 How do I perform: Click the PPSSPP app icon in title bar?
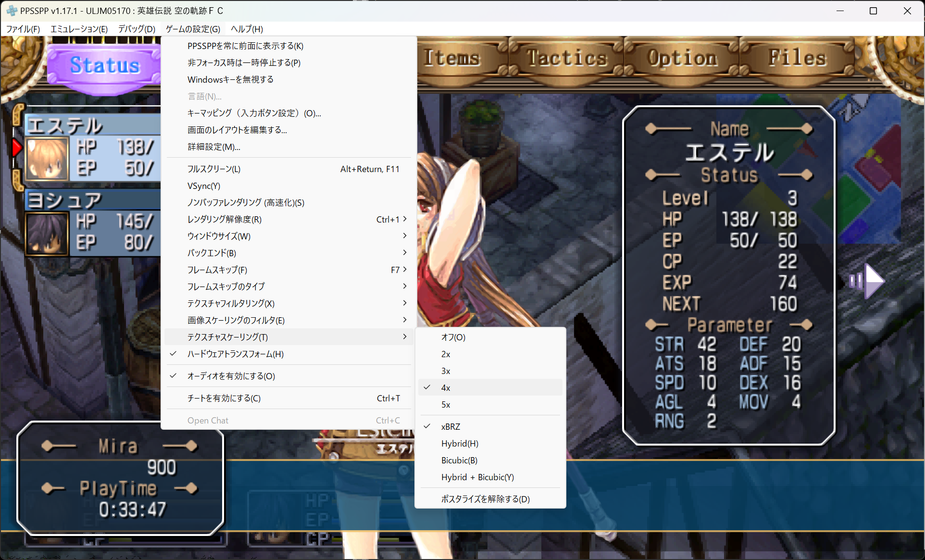12,11
